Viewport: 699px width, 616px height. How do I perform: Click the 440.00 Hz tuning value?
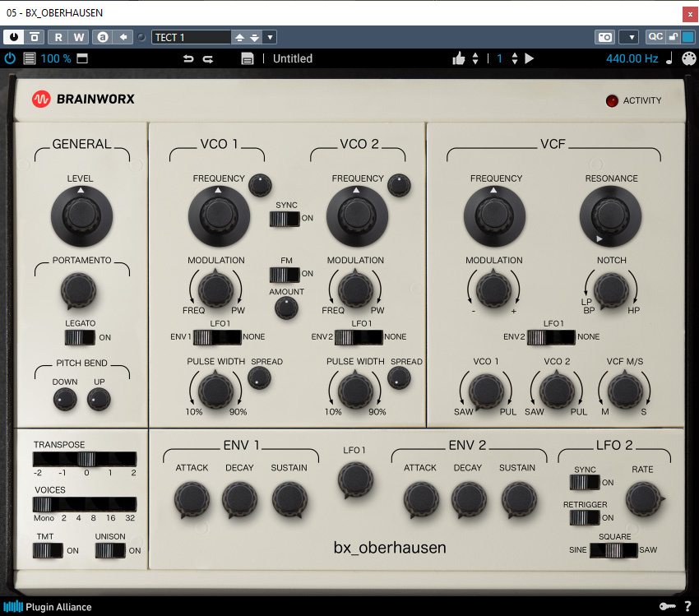(632, 58)
